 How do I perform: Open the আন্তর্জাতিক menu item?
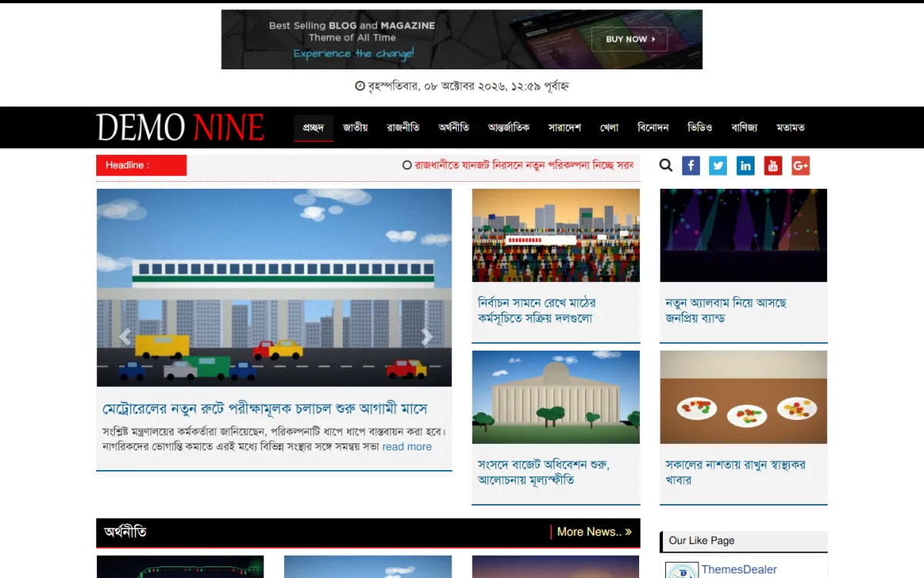point(509,127)
